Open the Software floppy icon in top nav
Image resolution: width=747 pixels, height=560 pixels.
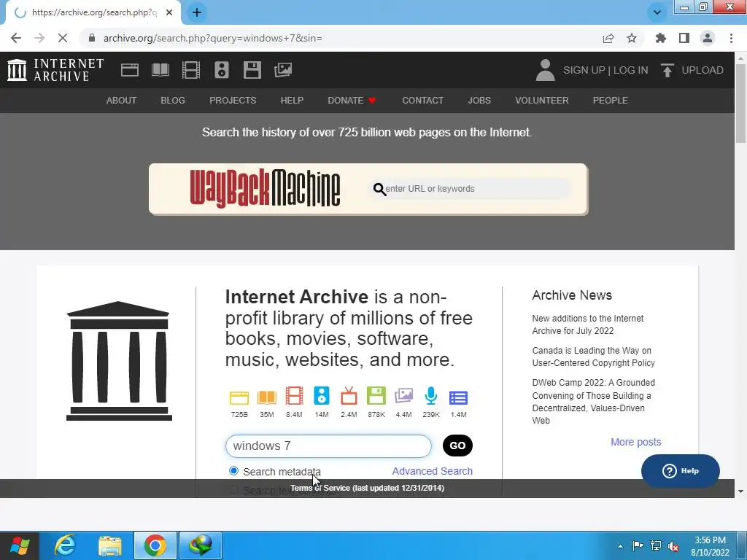tap(252, 70)
